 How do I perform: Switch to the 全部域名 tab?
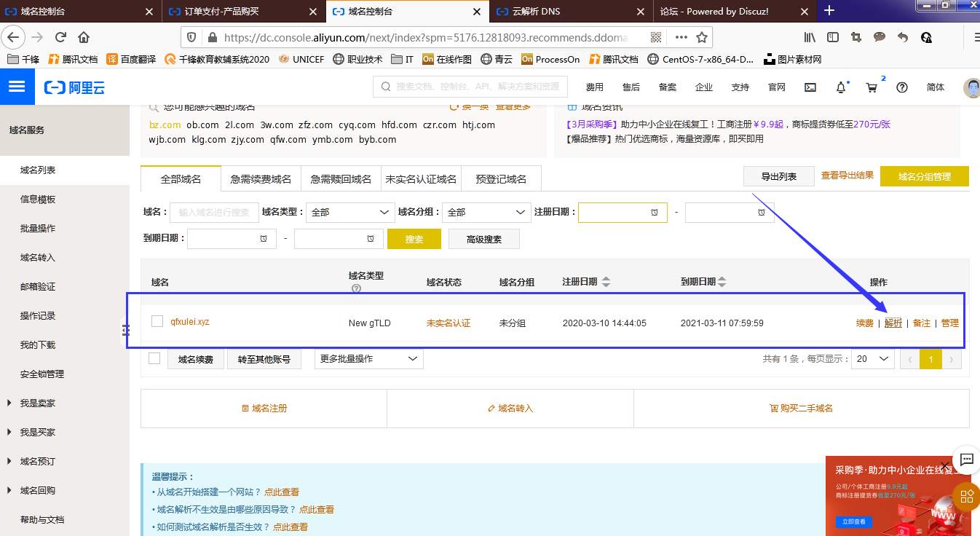coord(181,178)
